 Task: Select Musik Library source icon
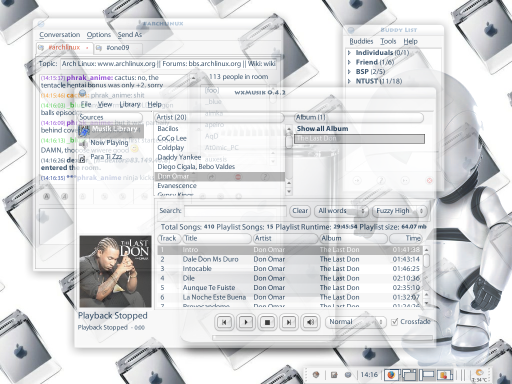[x=84, y=130]
